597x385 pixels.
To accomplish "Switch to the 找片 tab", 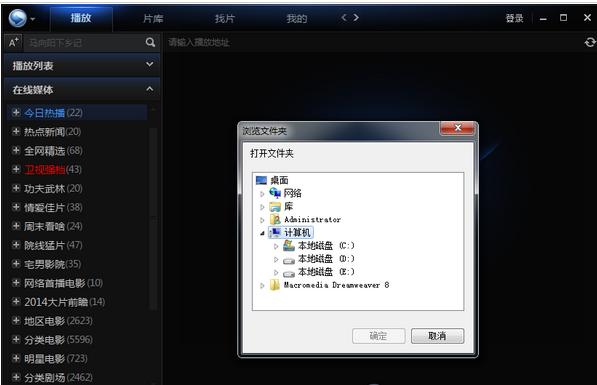I will click(x=225, y=18).
